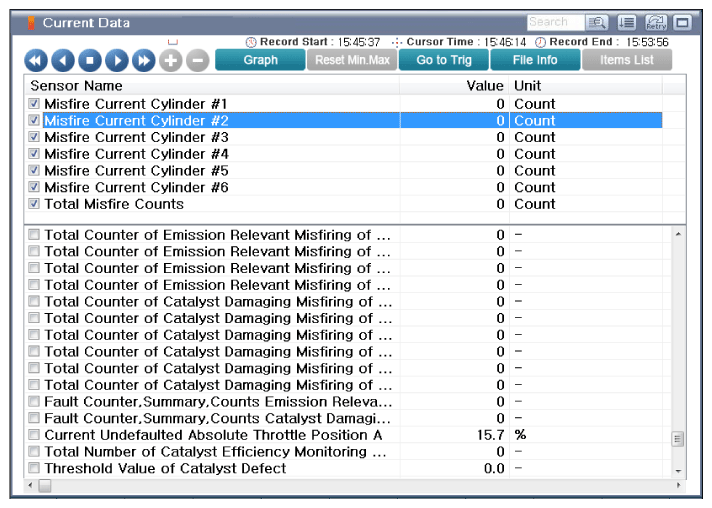The height and width of the screenshot is (508, 712).
Task: Open File Info
Action: point(535,60)
